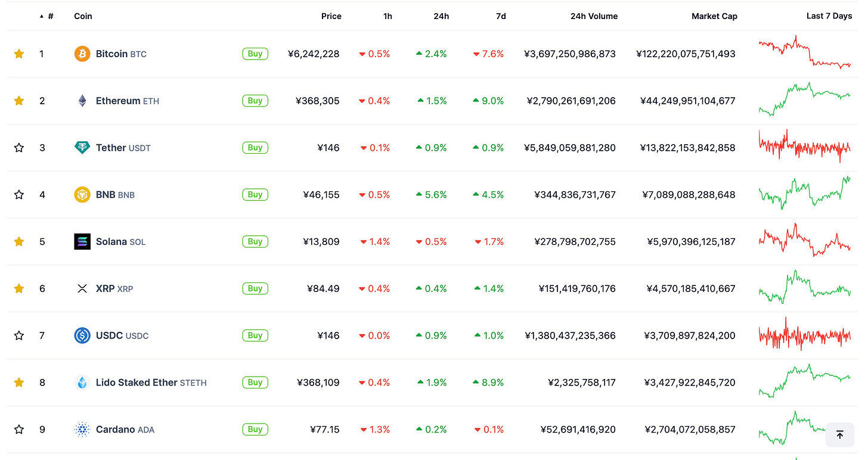Sort by the 24h change column
The image size is (868, 460).
pyautogui.click(x=441, y=16)
